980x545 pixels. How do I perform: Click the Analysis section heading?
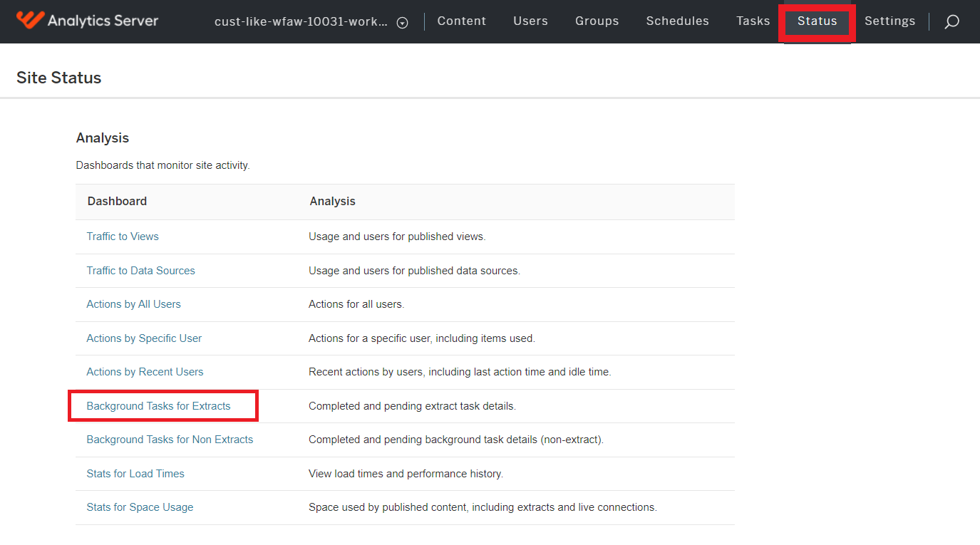103,138
